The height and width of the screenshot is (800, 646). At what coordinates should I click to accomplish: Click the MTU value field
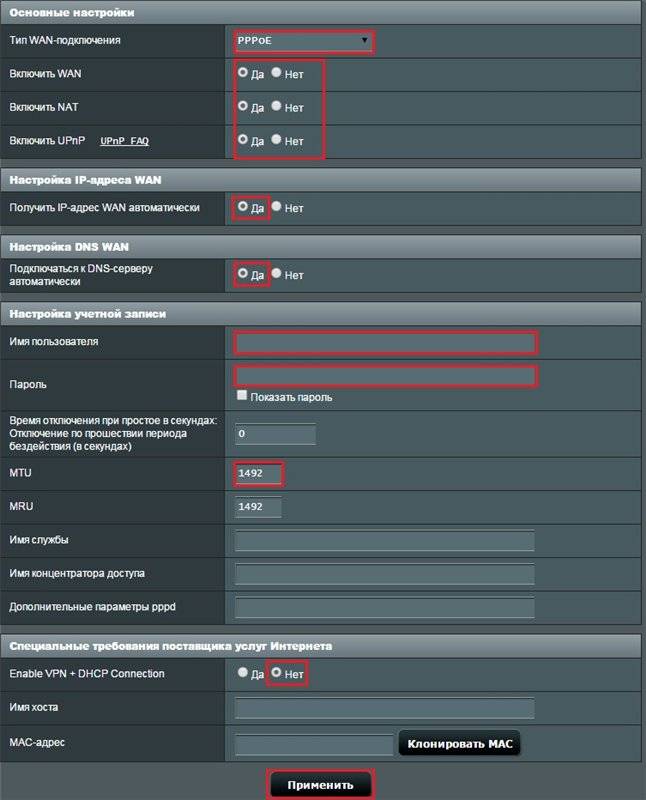[x=259, y=473]
